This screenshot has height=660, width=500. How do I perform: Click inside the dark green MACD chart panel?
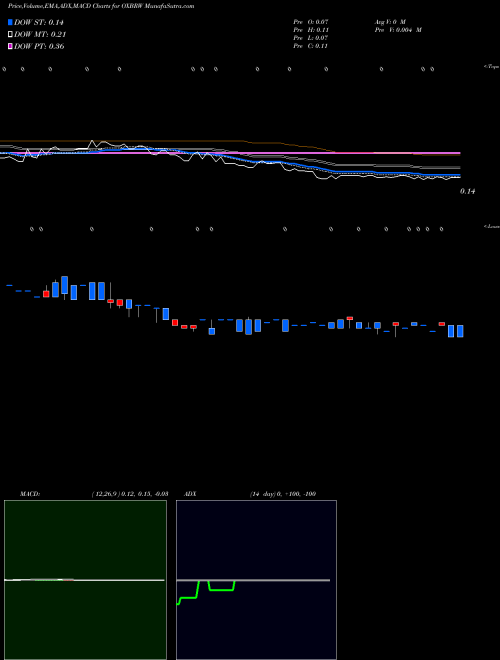pos(85,580)
